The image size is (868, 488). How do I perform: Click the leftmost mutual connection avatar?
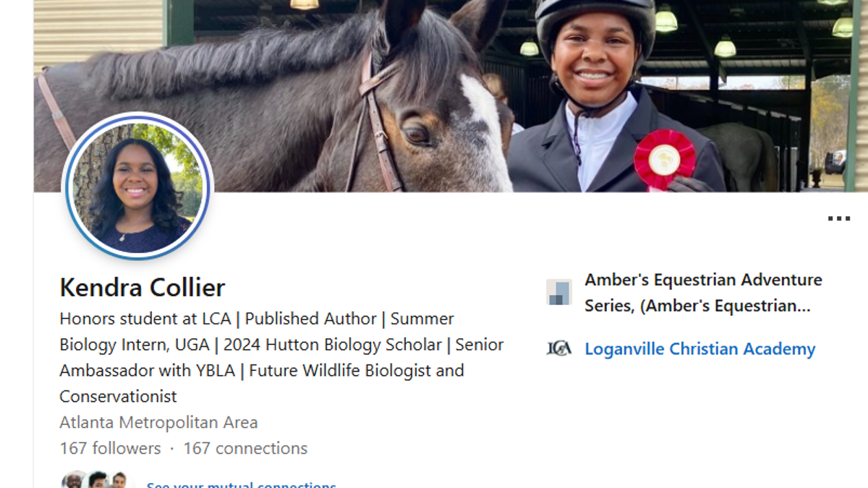tap(72, 481)
